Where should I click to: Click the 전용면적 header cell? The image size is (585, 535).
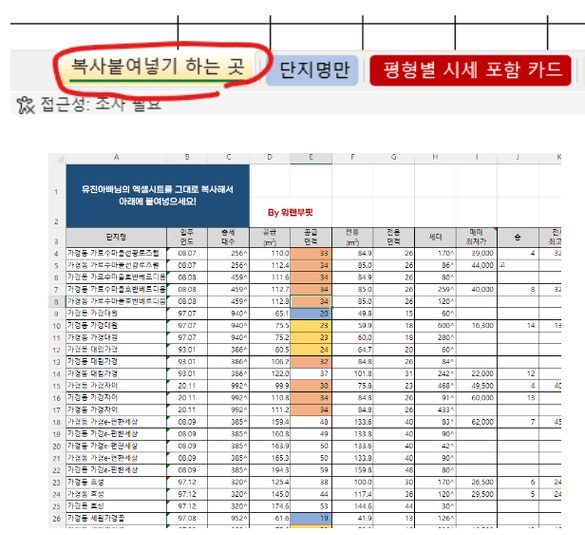click(x=394, y=237)
